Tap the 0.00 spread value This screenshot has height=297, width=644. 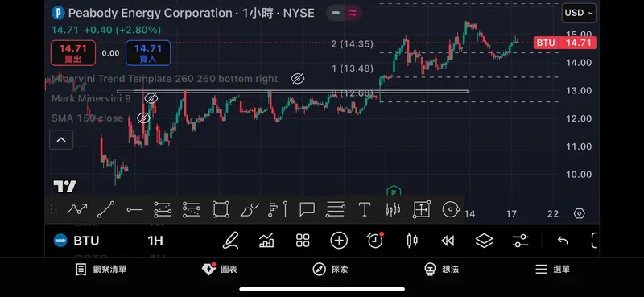[110, 53]
